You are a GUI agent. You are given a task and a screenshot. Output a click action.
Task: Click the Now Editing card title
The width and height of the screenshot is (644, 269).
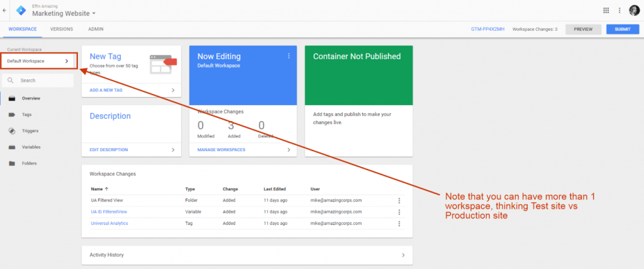(219, 56)
